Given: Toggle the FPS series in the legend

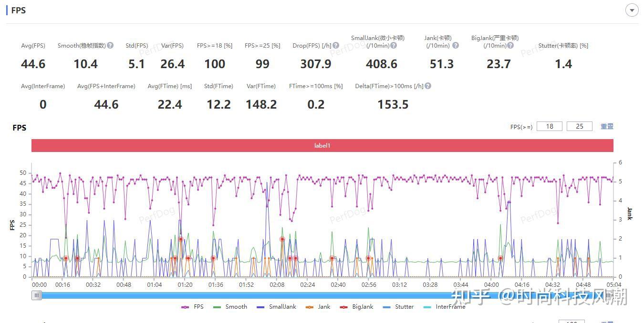Looking at the screenshot, I should (x=193, y=307).
